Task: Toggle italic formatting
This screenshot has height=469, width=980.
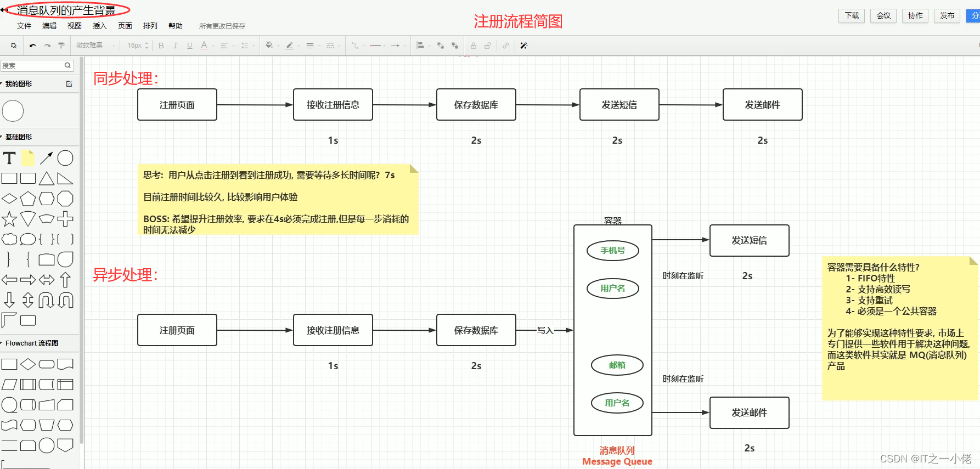Action: coord(176,46)
